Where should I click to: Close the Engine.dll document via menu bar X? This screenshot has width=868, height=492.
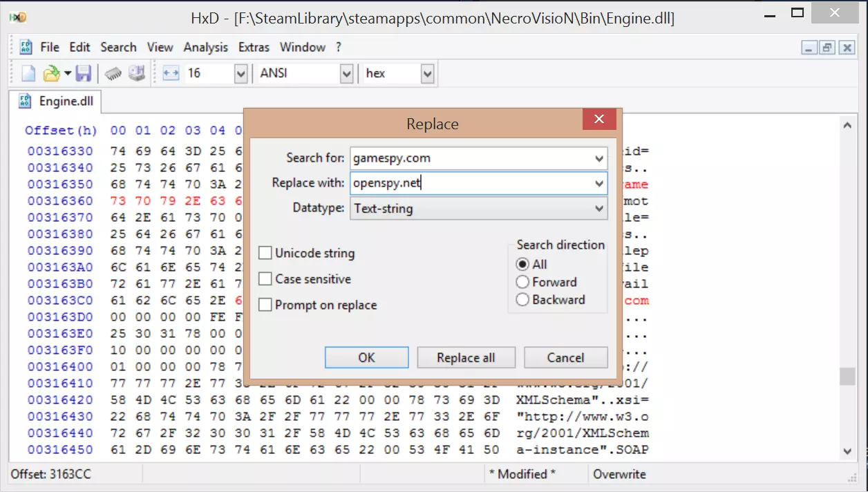(x=846, y=48)
